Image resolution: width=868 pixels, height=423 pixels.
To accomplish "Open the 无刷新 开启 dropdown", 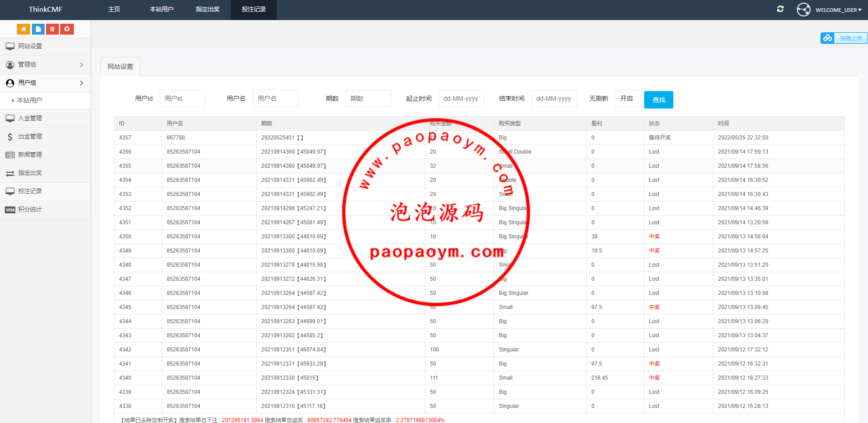I will pos(629,98).
